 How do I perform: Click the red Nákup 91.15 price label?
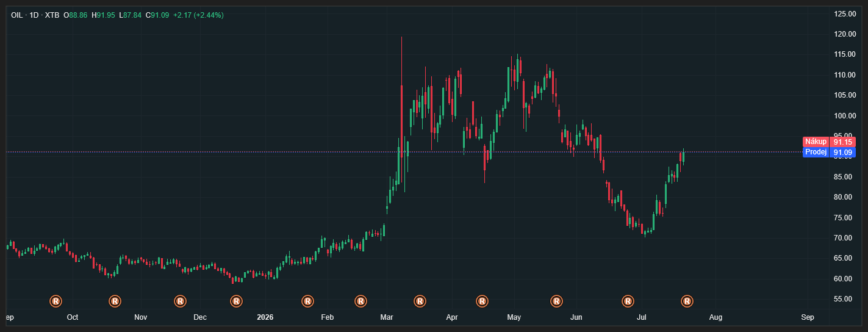(829, 142)
